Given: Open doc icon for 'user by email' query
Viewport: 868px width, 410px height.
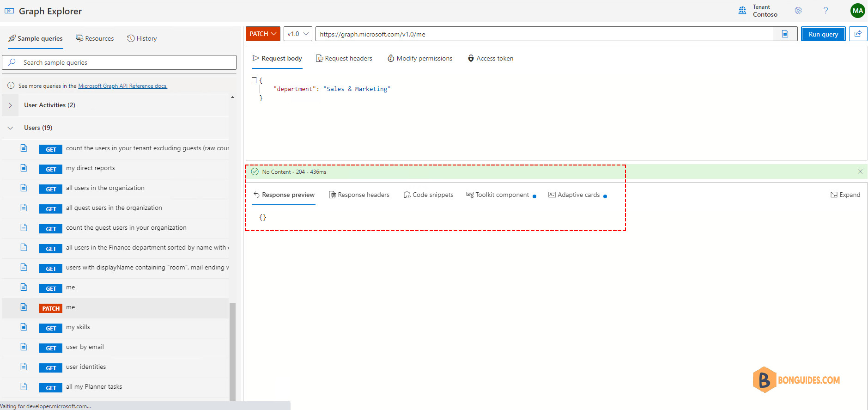Looking at the screenshot, I should point(24,347).
